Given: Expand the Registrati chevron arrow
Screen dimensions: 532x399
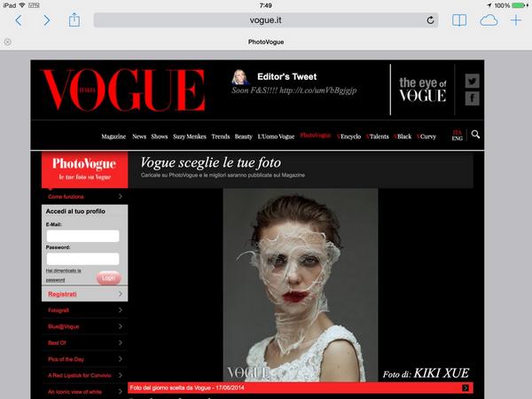Looking at the screenshot, I should click(121, 293).
